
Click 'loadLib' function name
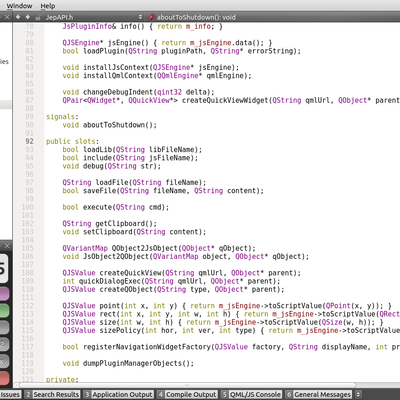pyautogui.click(x=97, y=150)
